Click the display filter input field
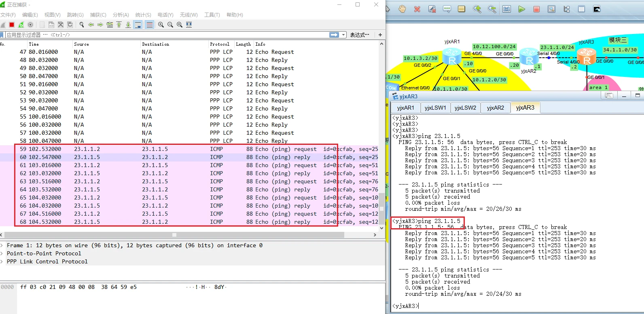This screenshot has width=644, height=314. pos(162,35)
